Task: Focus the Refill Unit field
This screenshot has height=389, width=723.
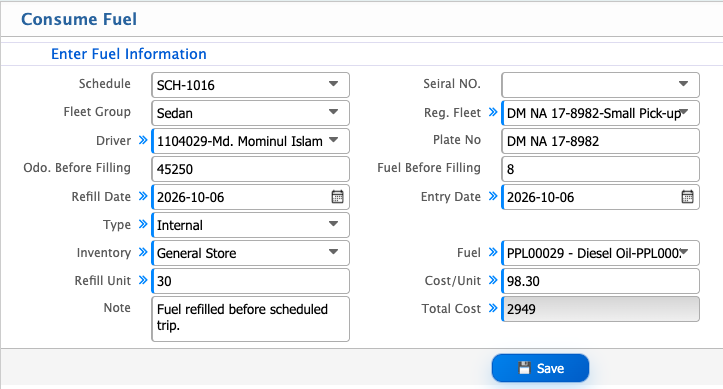Action: coord(250,281)
